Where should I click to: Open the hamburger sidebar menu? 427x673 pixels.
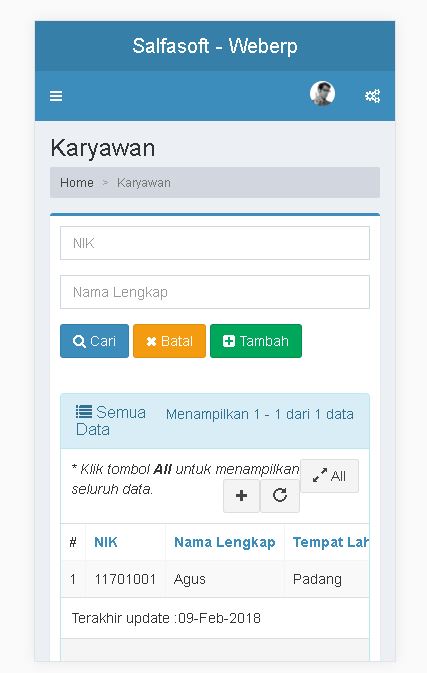(x=56, y=96)
